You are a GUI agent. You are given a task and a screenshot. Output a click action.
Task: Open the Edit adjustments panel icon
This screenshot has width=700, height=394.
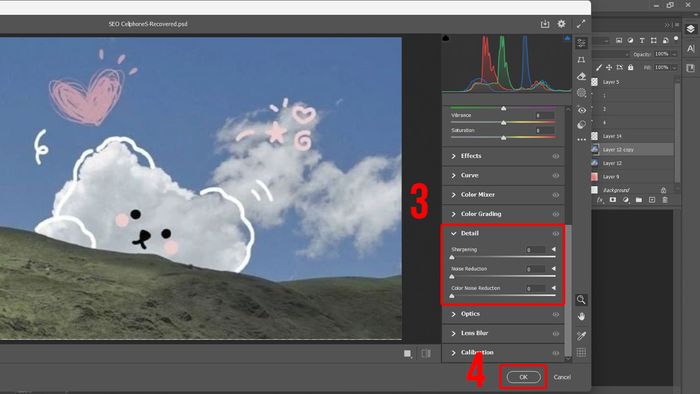click(x=581, y=43)
